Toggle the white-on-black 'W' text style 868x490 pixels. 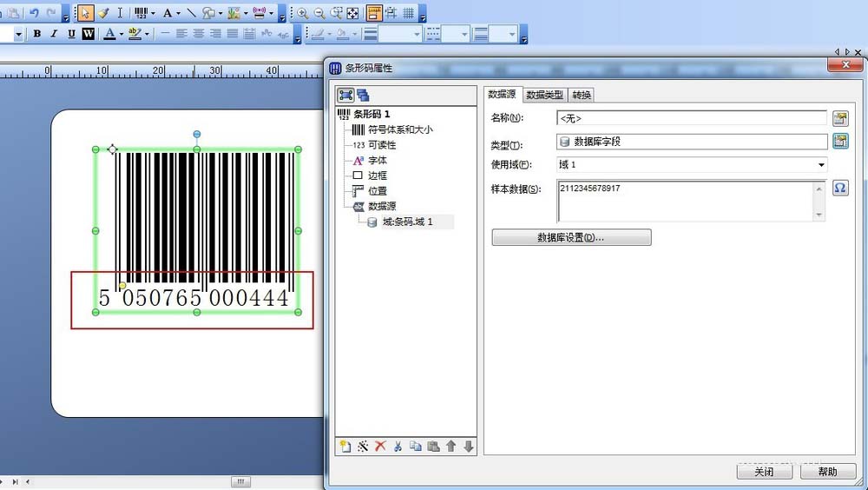pos(88,34)
